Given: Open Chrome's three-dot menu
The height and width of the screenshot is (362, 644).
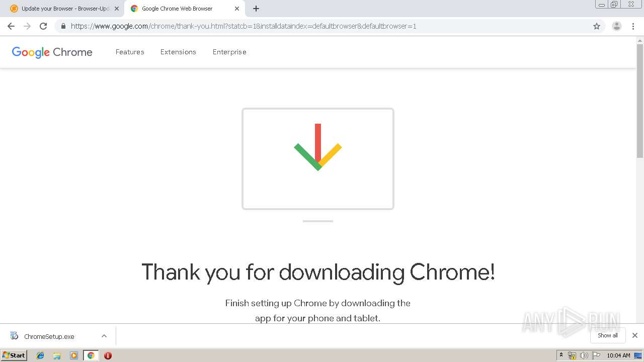Looking at the screenshot, I should (633, 26).
